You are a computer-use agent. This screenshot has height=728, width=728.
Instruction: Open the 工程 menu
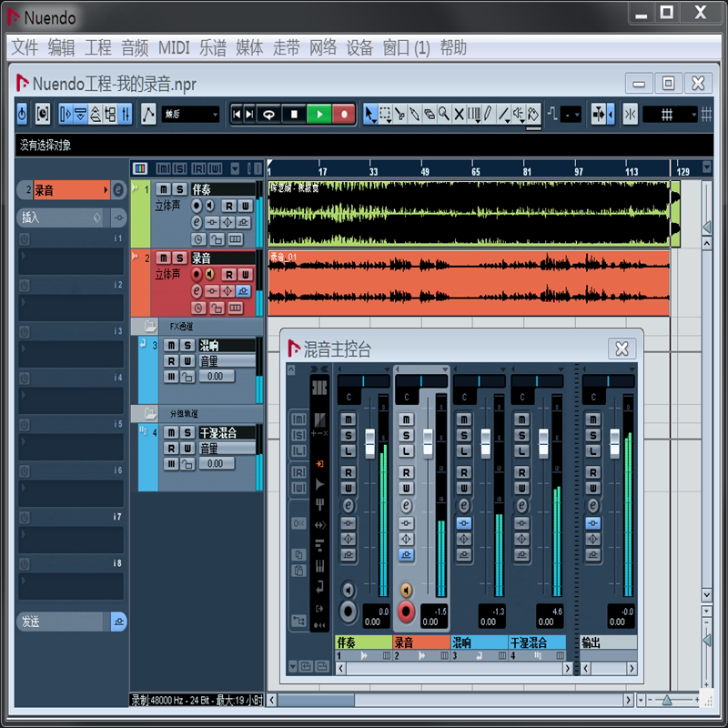point(97,47)
